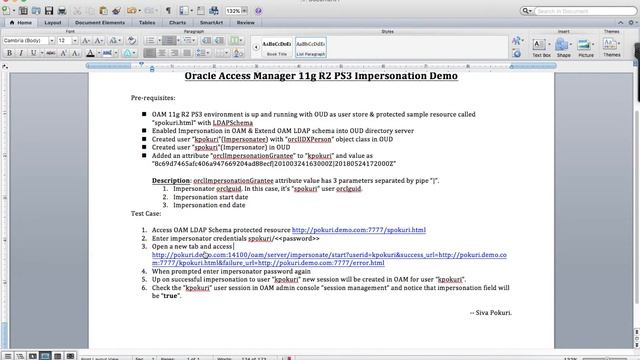Click the Format Painter brush icon
Image resolution: width=640 pixels, height=360 pixels.
pyautogui.click(x=116, y=11)
